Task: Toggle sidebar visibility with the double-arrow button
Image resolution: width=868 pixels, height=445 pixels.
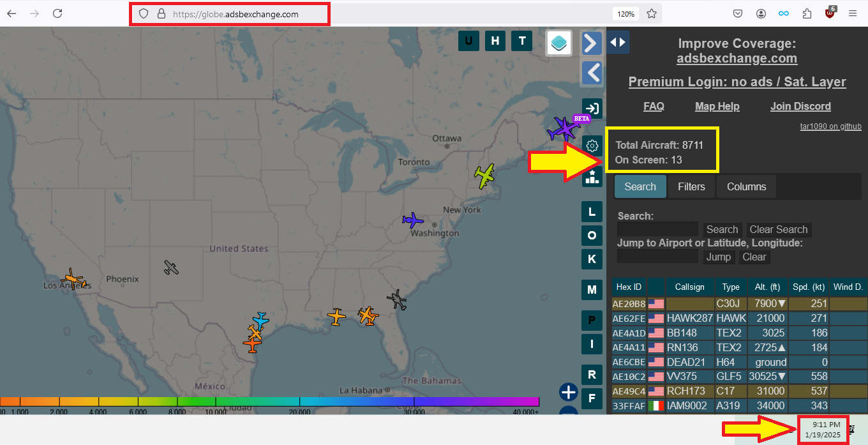Action: point(617,42)
